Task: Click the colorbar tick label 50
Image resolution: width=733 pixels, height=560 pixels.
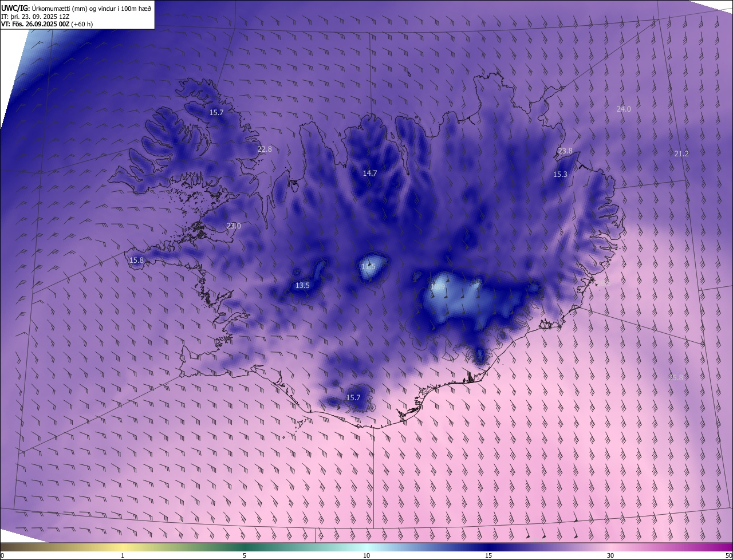Action: (x=728, y=555)
